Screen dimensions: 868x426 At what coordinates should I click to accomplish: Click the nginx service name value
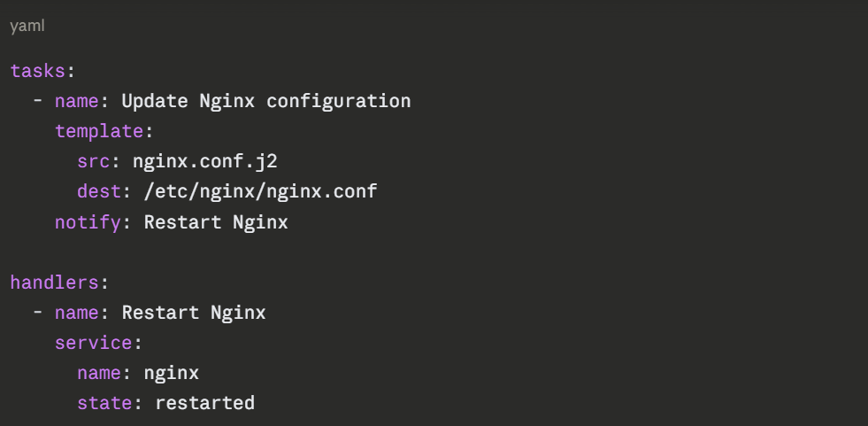[x=171, y=373]
